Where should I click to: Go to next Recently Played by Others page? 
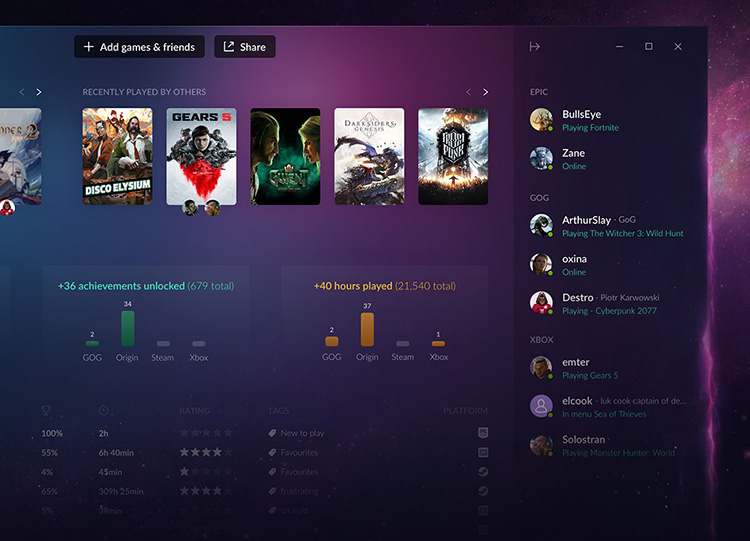(x=485, y=92)
